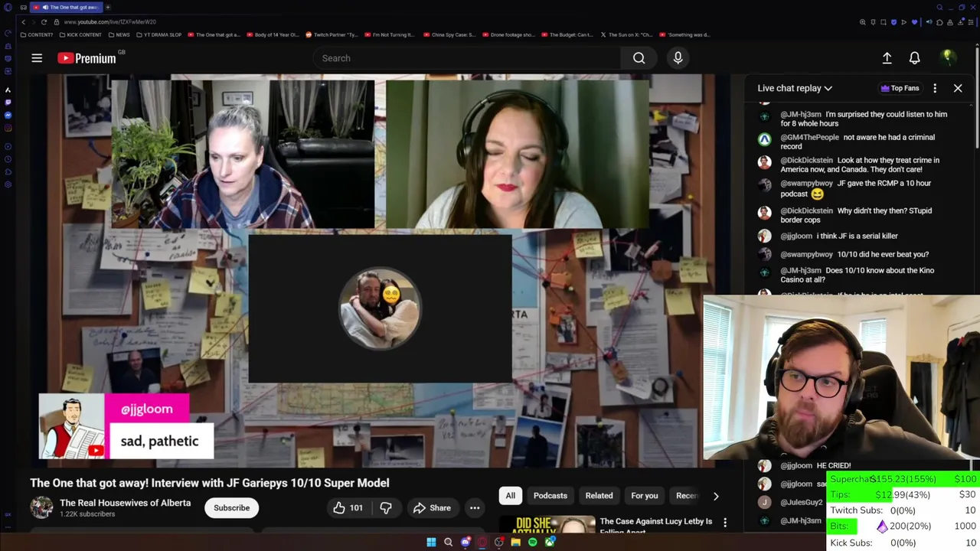This screenshot has width=980, height=551.
Task: Open The Real Housewives of Alberta channel name link
Action: coord(125,503)
